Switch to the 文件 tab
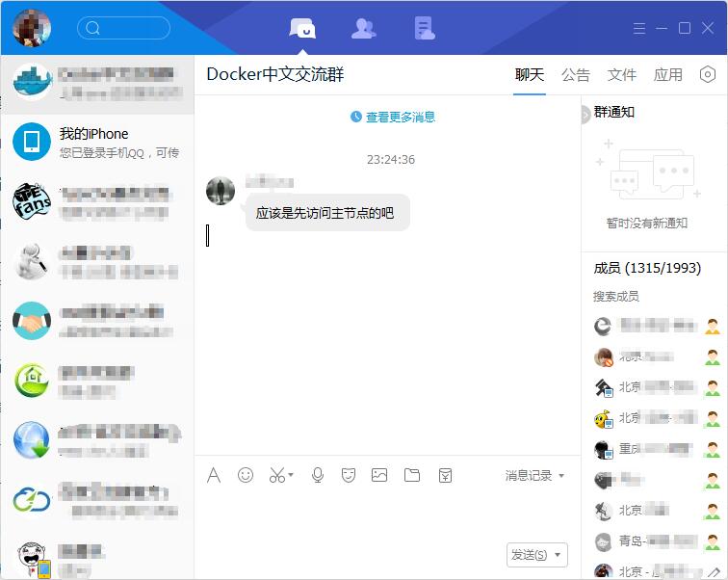 [622, 75]
